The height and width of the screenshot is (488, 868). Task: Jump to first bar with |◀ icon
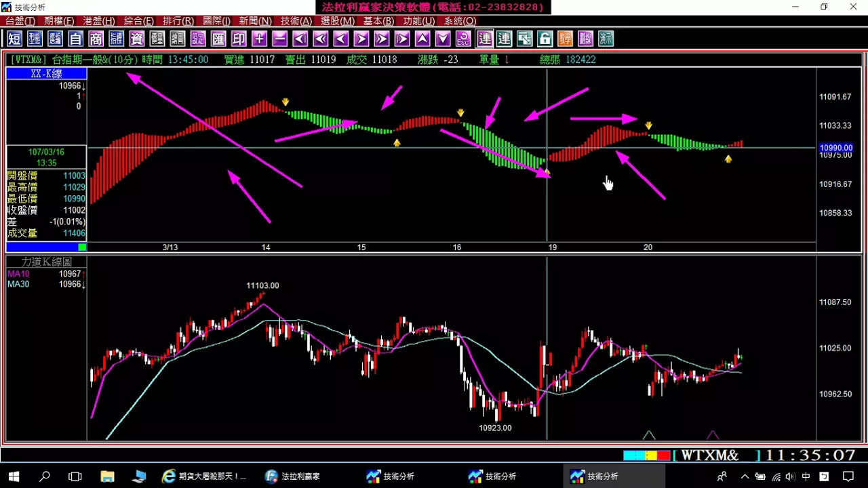coord(300,39)
